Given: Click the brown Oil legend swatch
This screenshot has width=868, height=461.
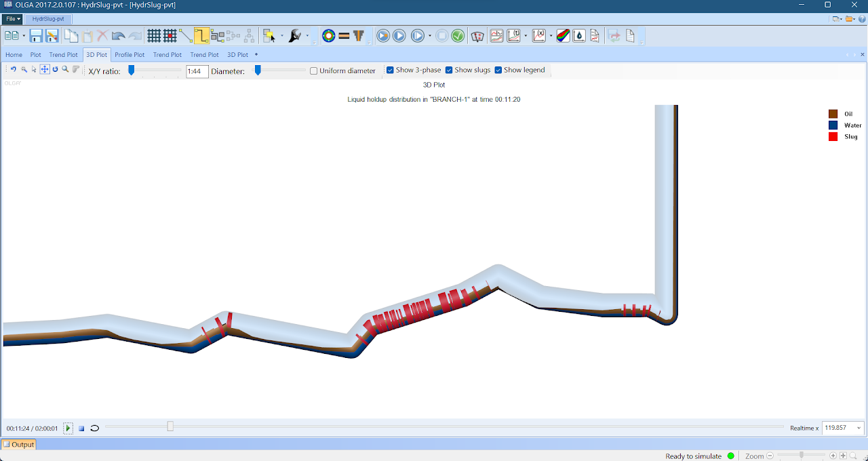Looking at the screenshot, I should (x=833, y=114).
